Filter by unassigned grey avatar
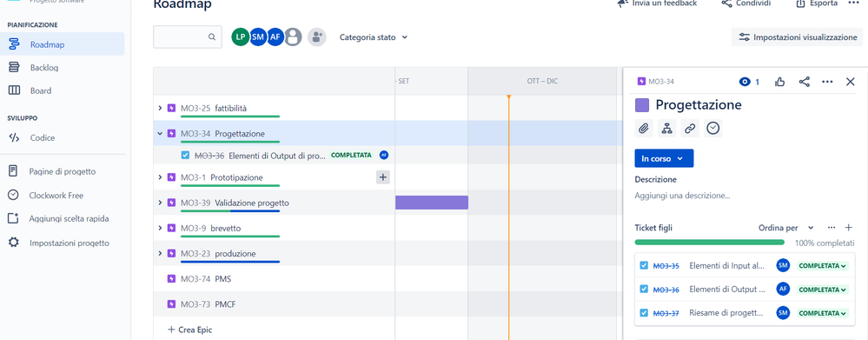Image resolution: width=868 pixels, height=340 pixels. click(293, 37)
